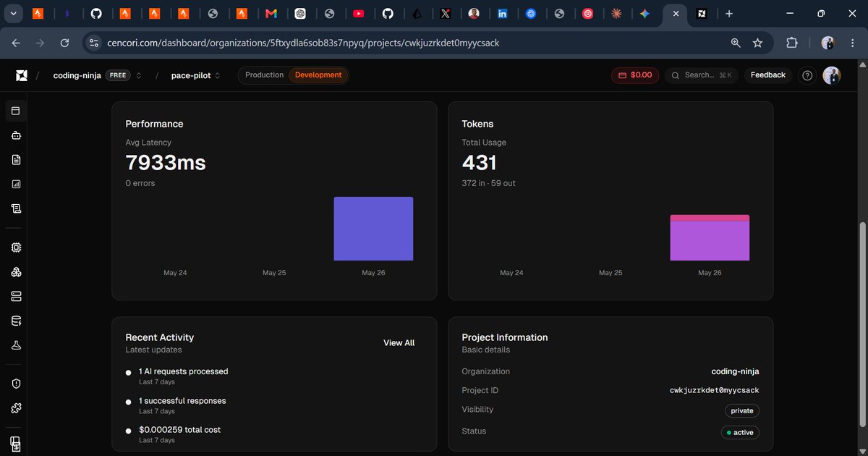Open the database bolt sidebar icon

[x=16, y=321]
